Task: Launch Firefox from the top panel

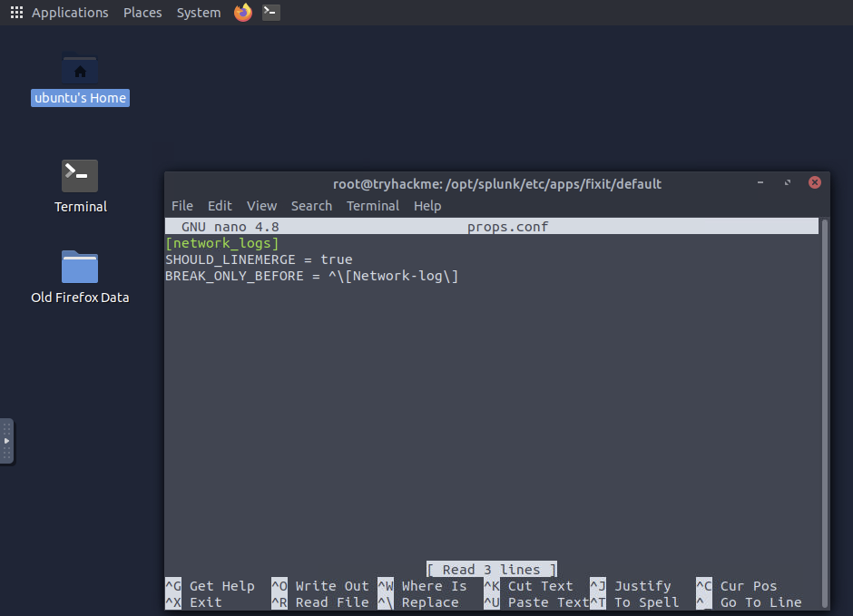Action: [241, 12]
